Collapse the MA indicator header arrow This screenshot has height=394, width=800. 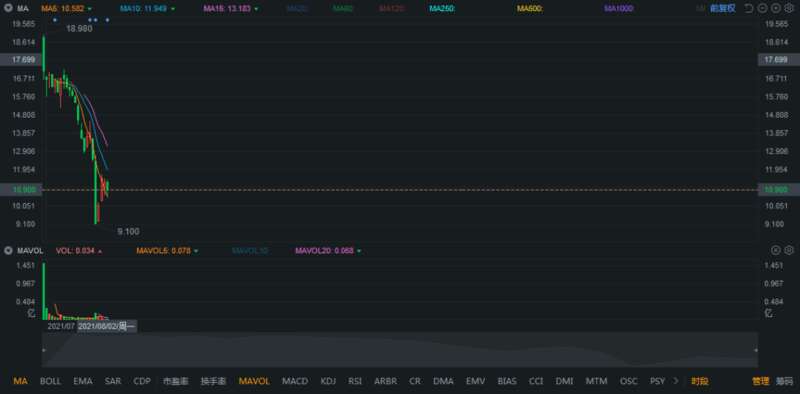(x=8, y=8)
